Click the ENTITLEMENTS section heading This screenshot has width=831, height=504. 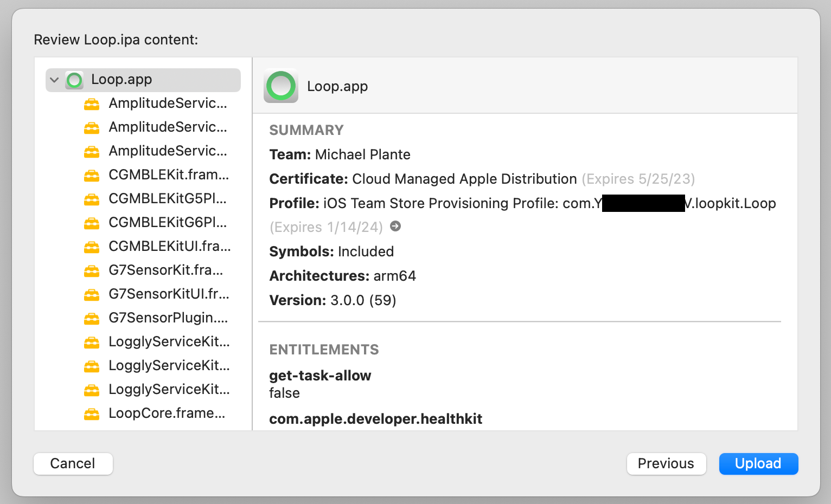[x=324, y=350]
